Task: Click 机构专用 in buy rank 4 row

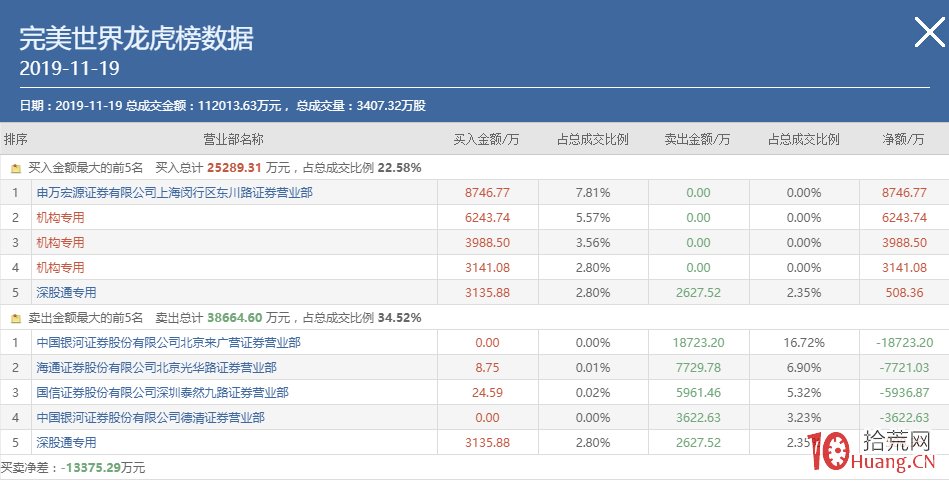Action: 60,267
